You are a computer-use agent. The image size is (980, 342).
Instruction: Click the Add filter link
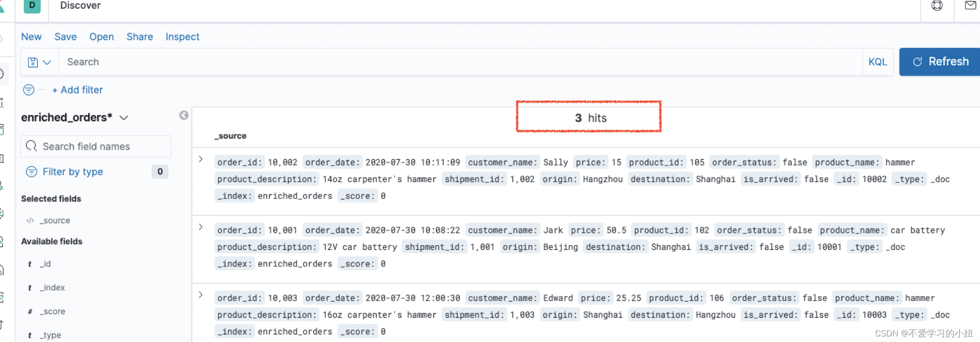pos(77,90)
